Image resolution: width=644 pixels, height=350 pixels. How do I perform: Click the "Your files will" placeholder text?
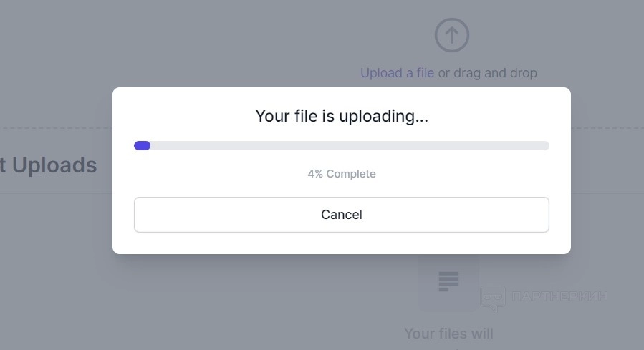pos(448,334)
